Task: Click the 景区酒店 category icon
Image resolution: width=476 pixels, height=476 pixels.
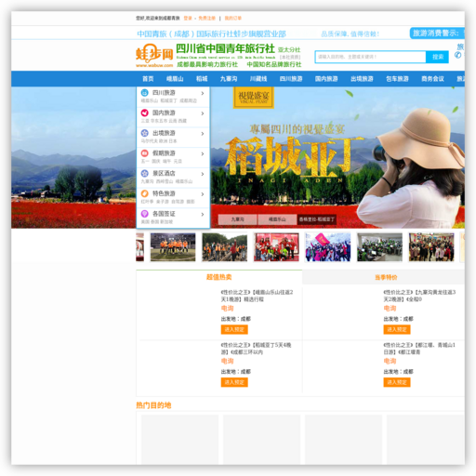Action: pyautogui.click(x=144, y=173)
